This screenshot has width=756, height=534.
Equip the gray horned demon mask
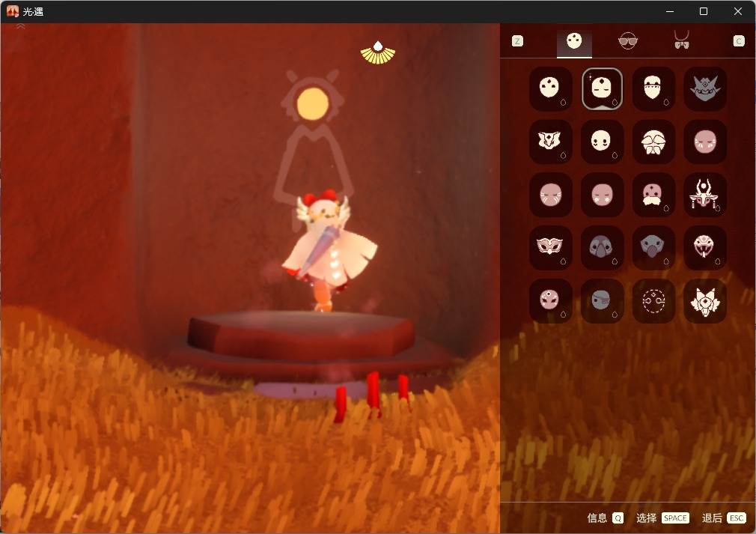[x=705, y=89]
